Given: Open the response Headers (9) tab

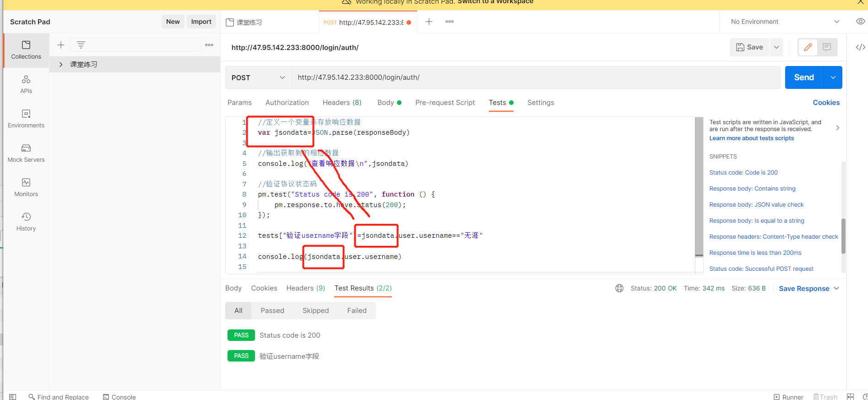Looking at the screenshot, I should pyautogui.click(x=306, y=288).
